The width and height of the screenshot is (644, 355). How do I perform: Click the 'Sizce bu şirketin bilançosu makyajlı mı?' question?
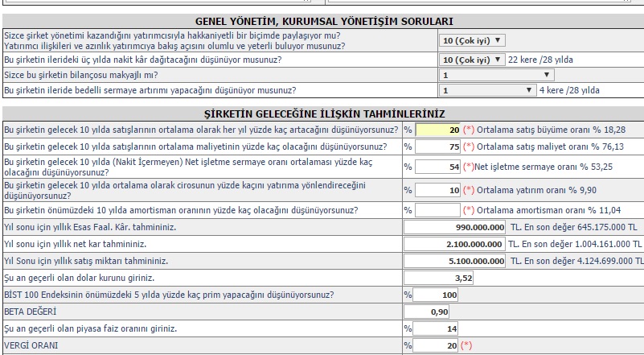(81, 75)
